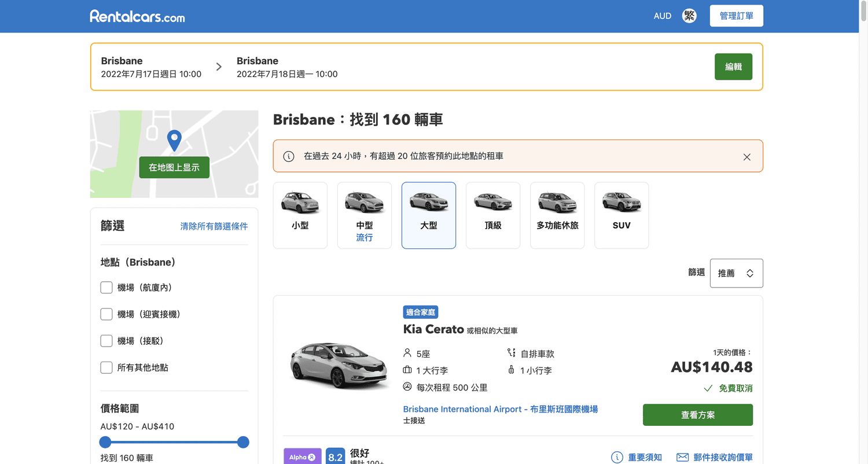Click the green 編輯 button
868x464 pixels.
click(x=733, y=67)
